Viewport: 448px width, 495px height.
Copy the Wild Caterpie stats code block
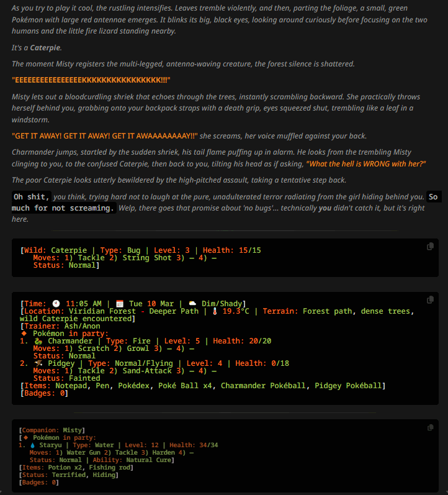[430, 247]
